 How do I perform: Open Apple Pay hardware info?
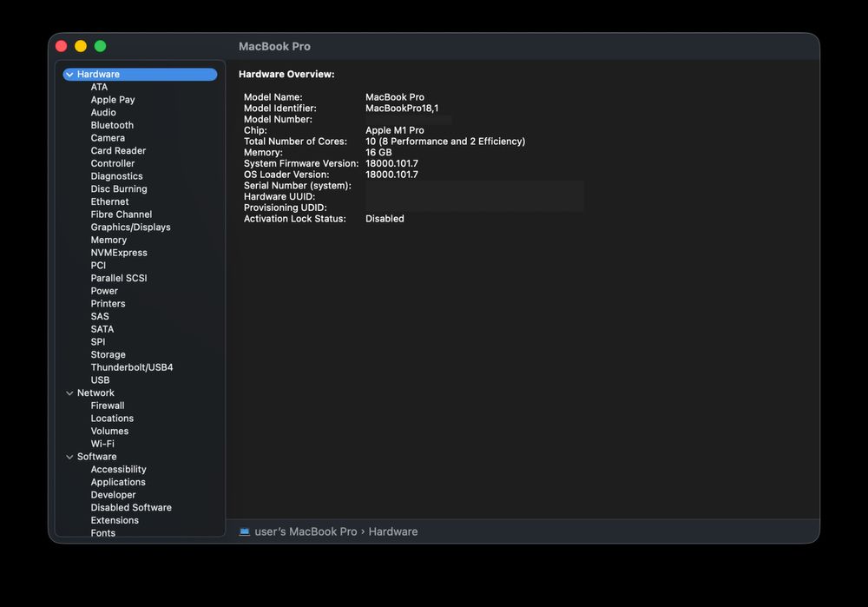113,100
